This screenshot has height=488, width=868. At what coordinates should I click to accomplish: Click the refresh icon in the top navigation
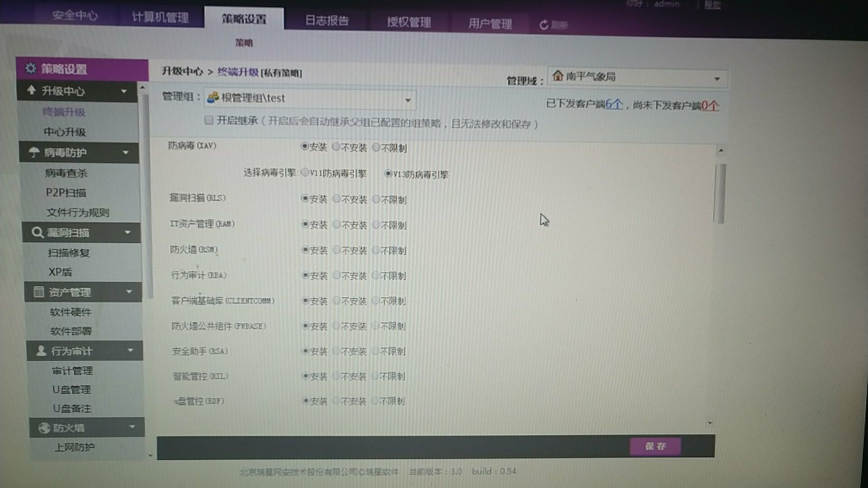[x=544, y=25]
